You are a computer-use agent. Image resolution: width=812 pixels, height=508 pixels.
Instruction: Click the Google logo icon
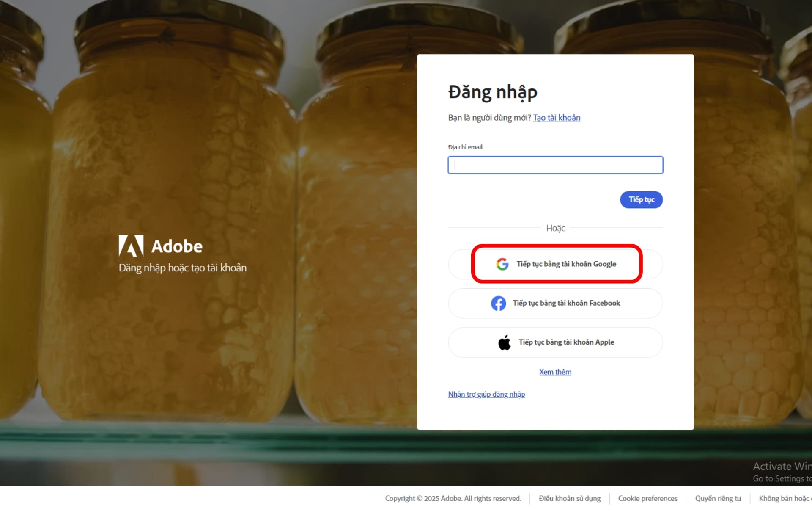point(502,264)
